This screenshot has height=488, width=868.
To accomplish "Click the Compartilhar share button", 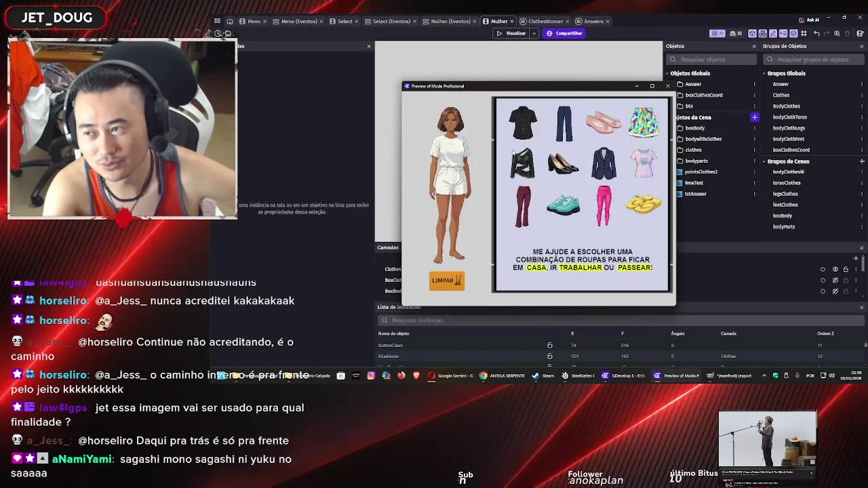I will click(x=564, y=33).
